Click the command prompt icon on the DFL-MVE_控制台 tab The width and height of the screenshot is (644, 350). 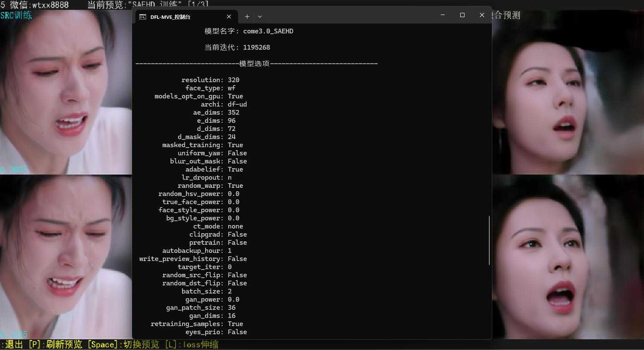point(142,16)
